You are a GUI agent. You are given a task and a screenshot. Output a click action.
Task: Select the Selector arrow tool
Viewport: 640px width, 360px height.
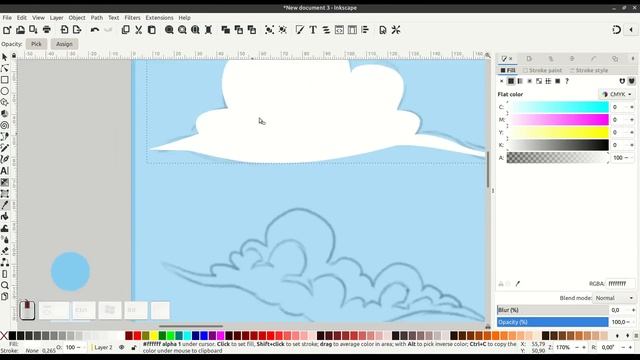tap(4, 57)
